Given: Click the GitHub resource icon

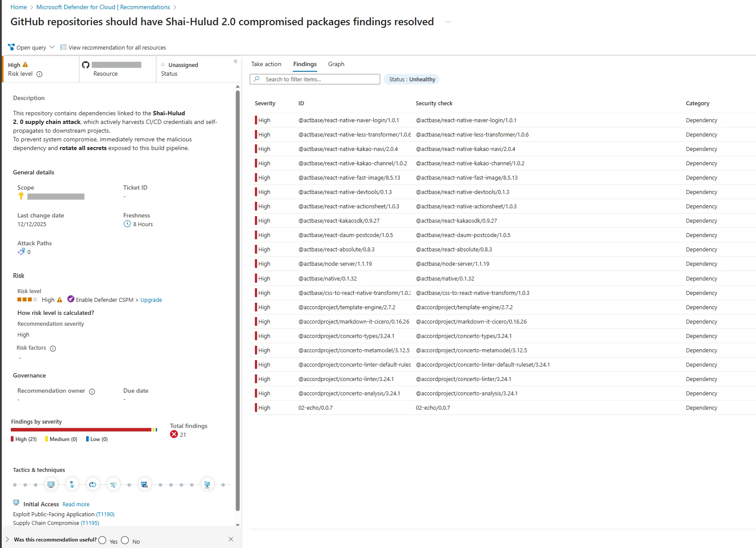Looking at the screenshot, I should [86, 64].
